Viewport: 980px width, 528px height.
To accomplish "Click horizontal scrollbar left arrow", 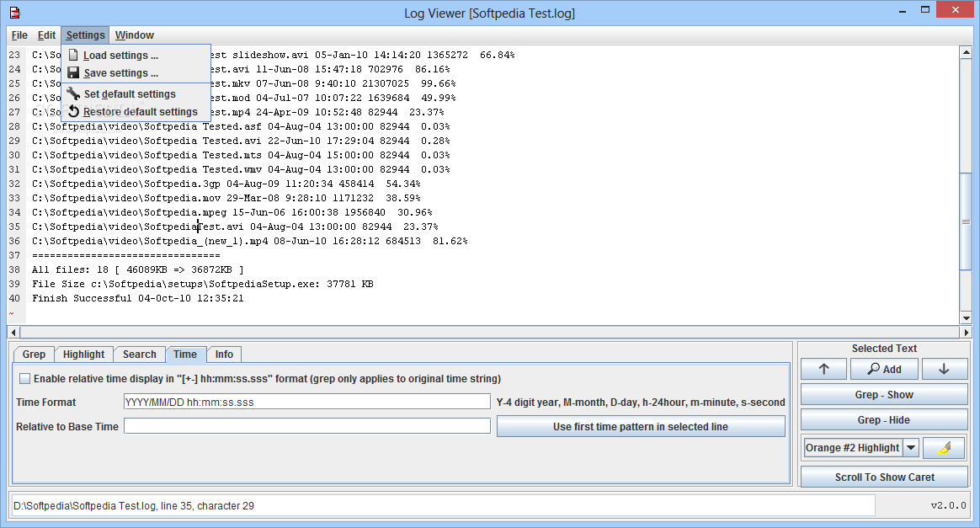I will tap(13, 333).
